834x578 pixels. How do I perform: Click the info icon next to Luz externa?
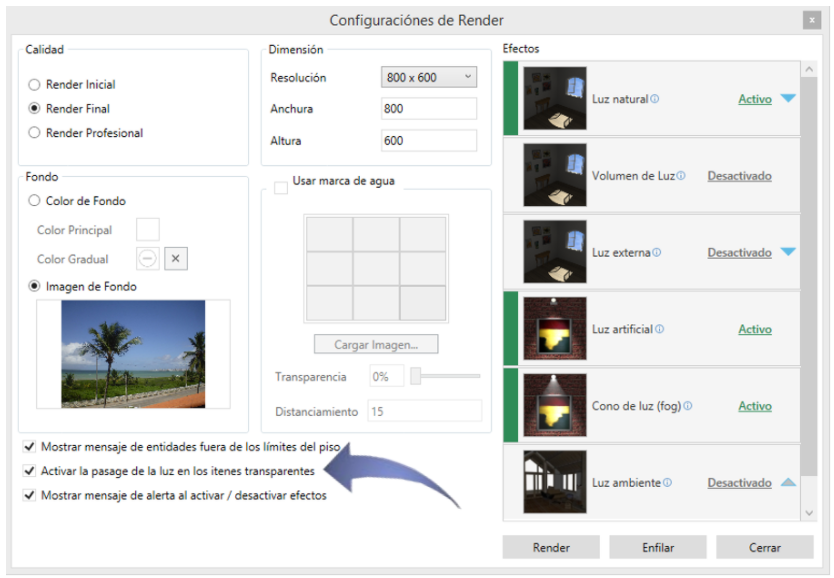click(657, 252)
